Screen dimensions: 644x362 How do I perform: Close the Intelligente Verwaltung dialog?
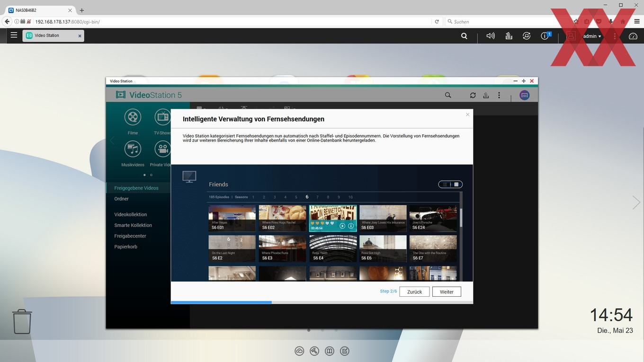click(x=467, y=115)
